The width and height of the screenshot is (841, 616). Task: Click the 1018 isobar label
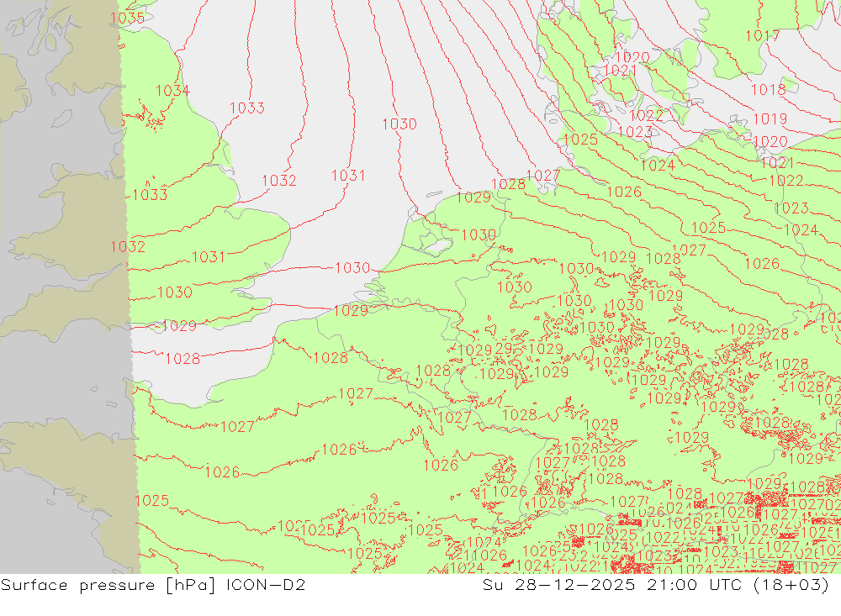[x=768, y=90]
